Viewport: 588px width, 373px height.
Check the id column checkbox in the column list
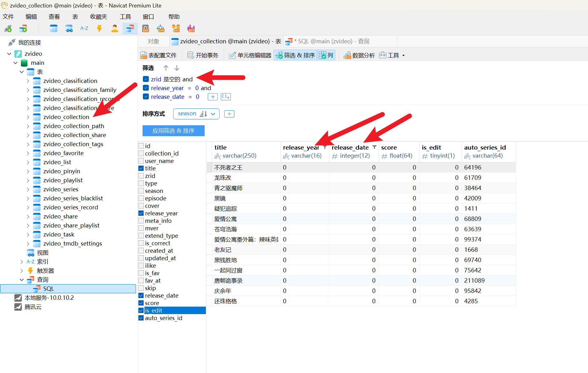141,146
